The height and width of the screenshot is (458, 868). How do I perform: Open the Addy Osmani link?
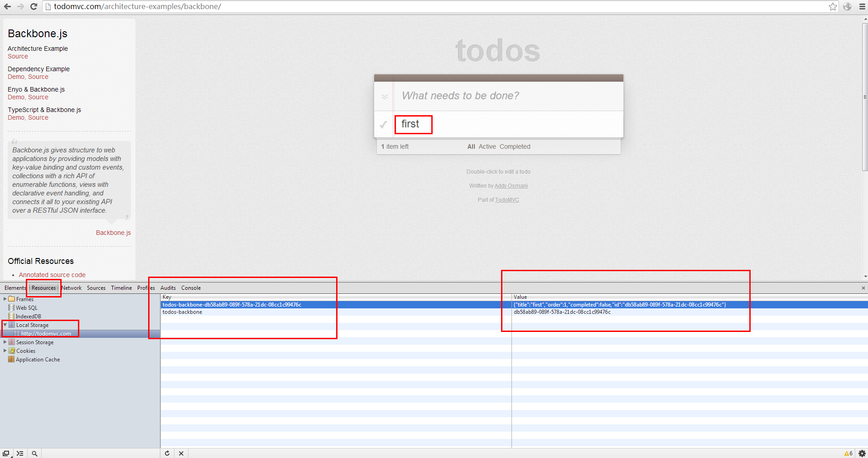[511, 186]
